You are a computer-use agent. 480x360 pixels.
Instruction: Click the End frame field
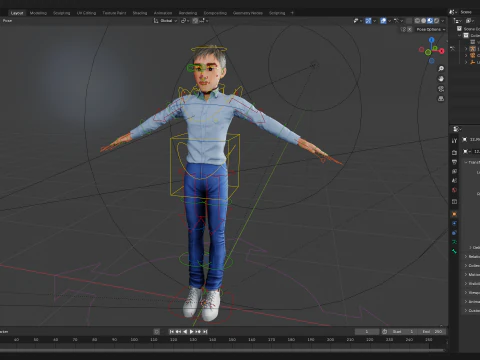tap(433, 331)
